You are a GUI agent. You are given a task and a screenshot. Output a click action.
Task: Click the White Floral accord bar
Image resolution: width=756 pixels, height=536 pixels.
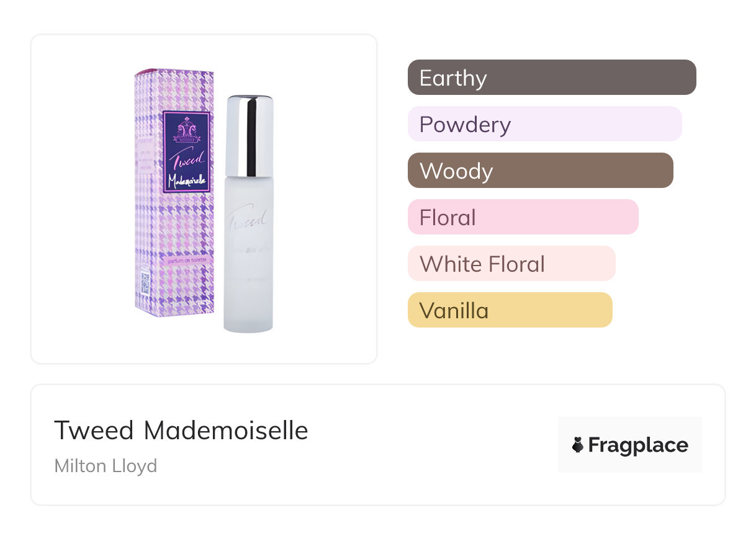511,264
